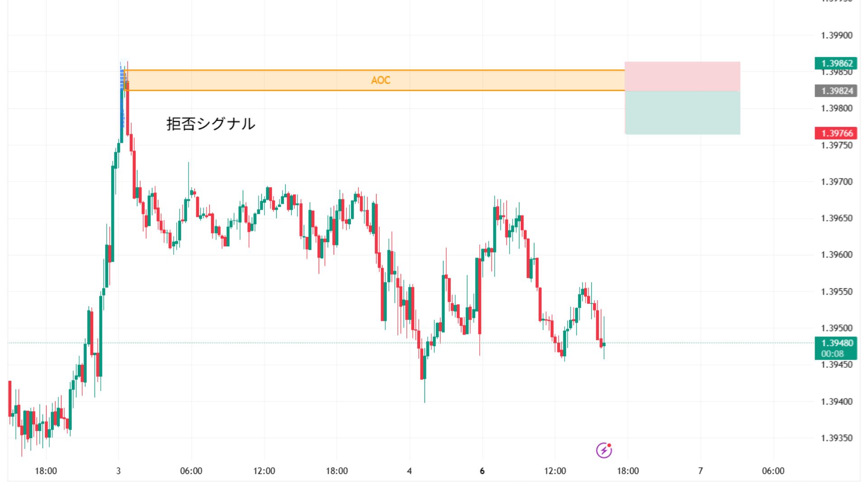Click the 1.39400 price scale label

(836, 401)
